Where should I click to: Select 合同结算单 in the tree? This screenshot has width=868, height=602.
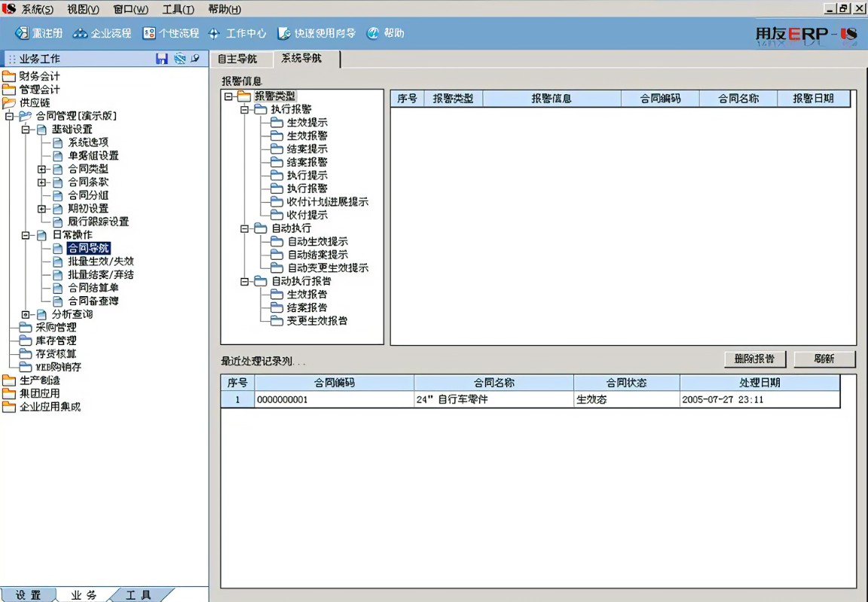pyautogui.click(x=93, y=288)
